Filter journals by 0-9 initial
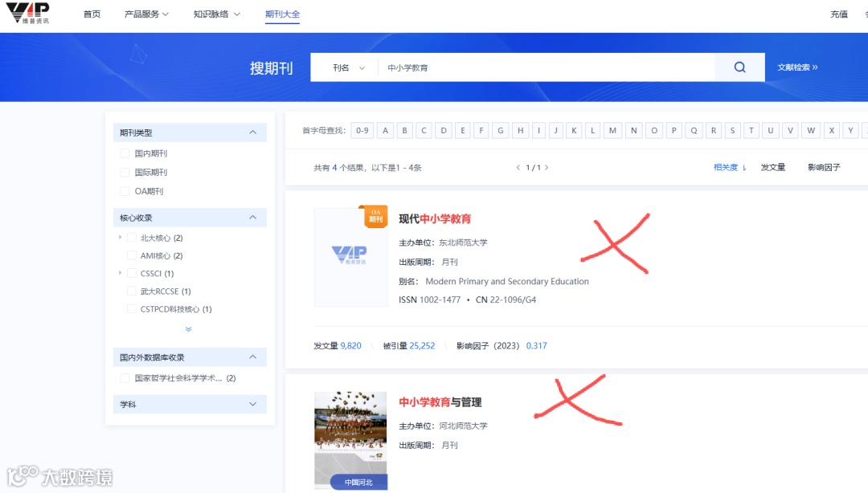This screenshot has width=868, height=493. pos(362,131)
